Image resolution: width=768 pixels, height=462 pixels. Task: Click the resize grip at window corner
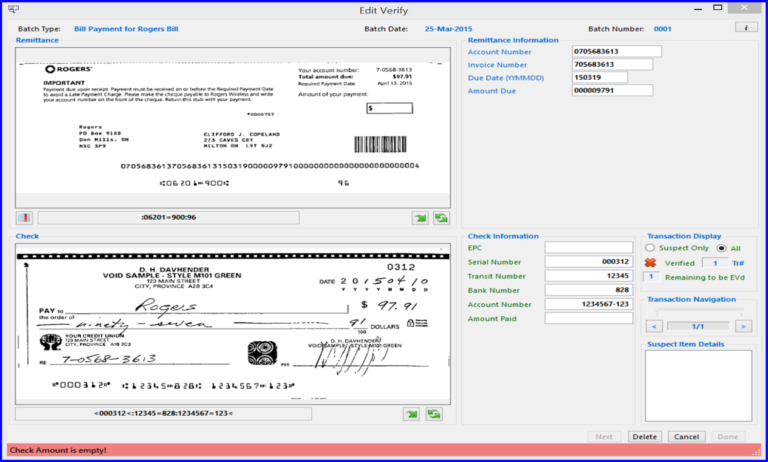coord(757,452)
